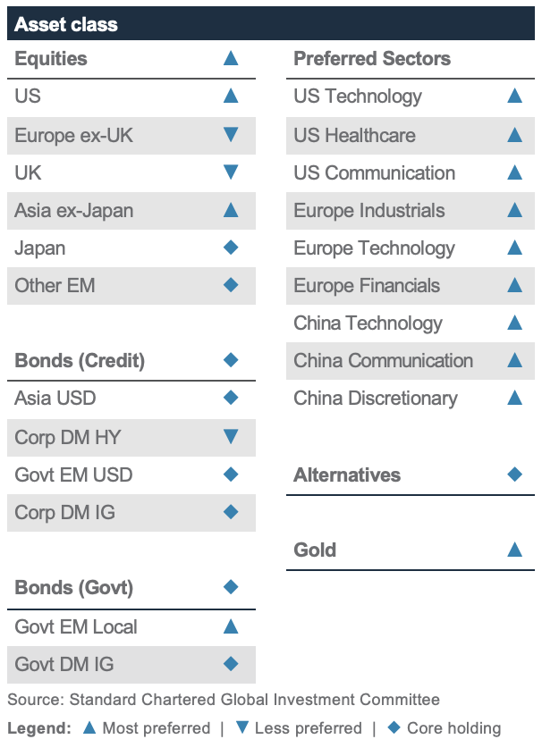The image size is (542, 756).
Task: Click the up triangle beside China Discretionary
Action: tap(514, 398)
